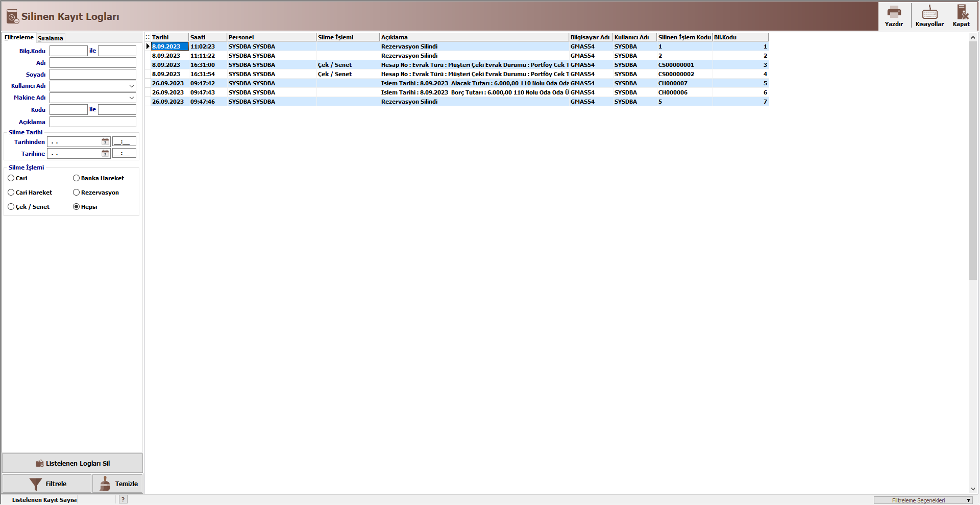This screenshot has height=505, width=980.
Task: Sort by Silinen İşlem Kodu column header
Action: click(x=684, y=37)
